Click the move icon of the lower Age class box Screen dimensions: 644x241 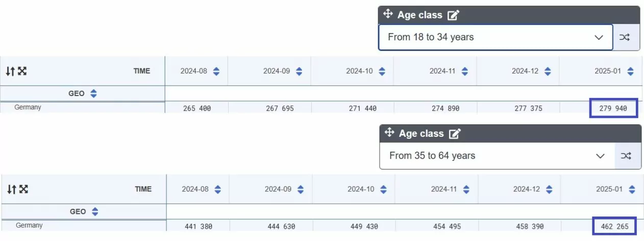tap(389, 133)
